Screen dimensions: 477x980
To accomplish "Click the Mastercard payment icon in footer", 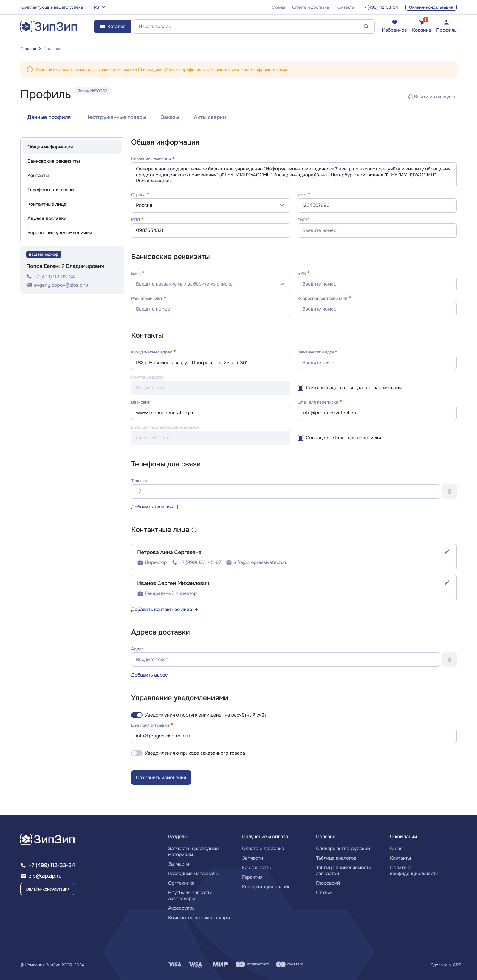I will coord(252,964).
